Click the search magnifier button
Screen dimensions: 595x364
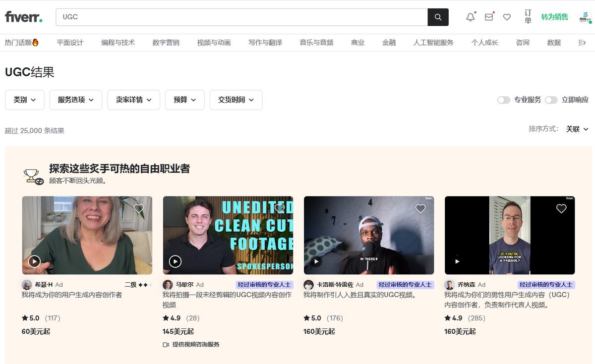tap(438, 17)
